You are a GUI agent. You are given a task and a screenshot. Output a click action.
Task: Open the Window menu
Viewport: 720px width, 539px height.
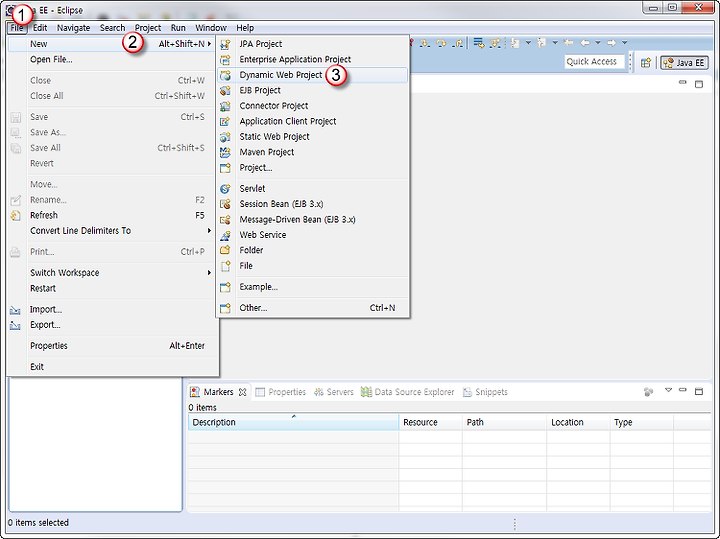(211, 28)
